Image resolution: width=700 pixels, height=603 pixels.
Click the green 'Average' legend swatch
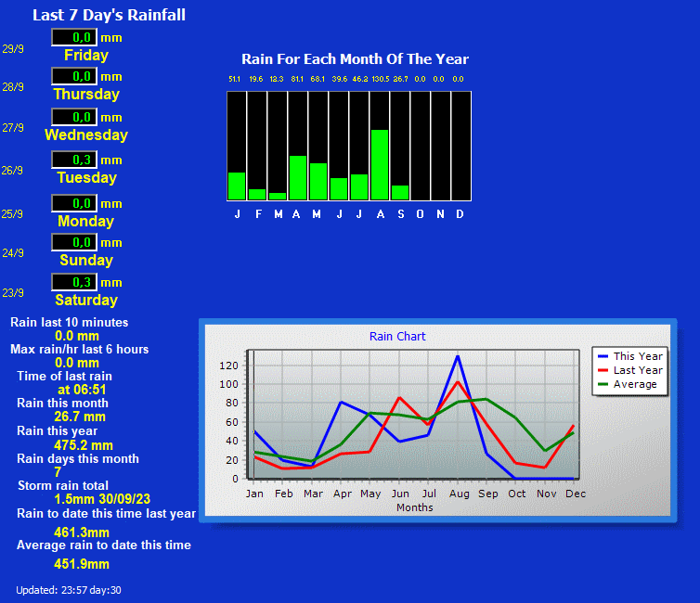coord(603,384)
